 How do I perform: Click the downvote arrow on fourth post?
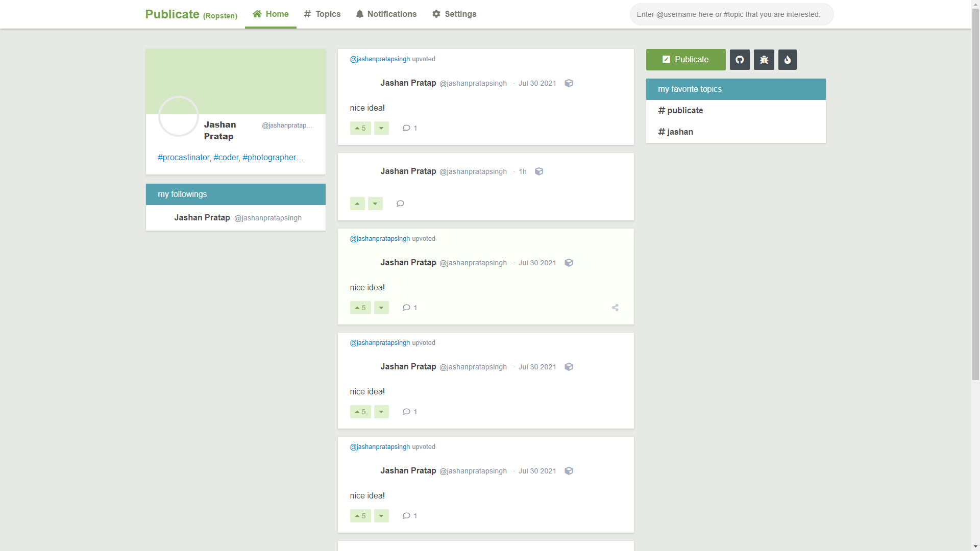pos(381,412)
